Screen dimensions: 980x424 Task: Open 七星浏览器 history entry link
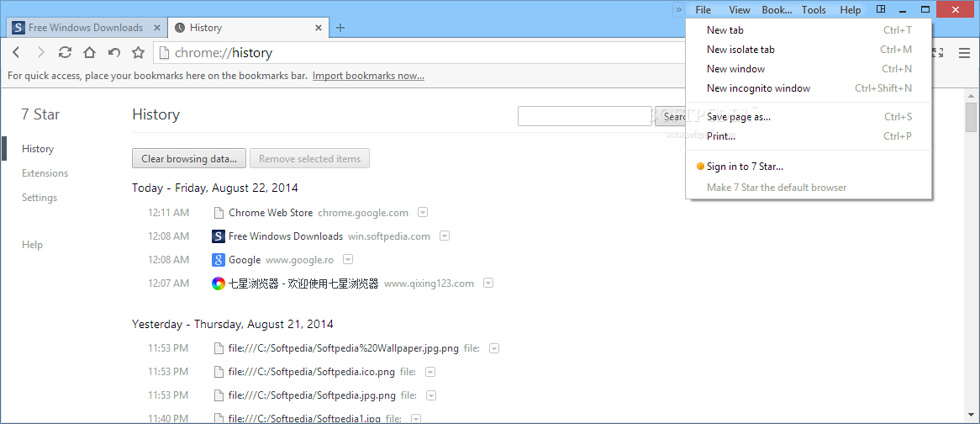pyautogui.click(x=303, y=284)
